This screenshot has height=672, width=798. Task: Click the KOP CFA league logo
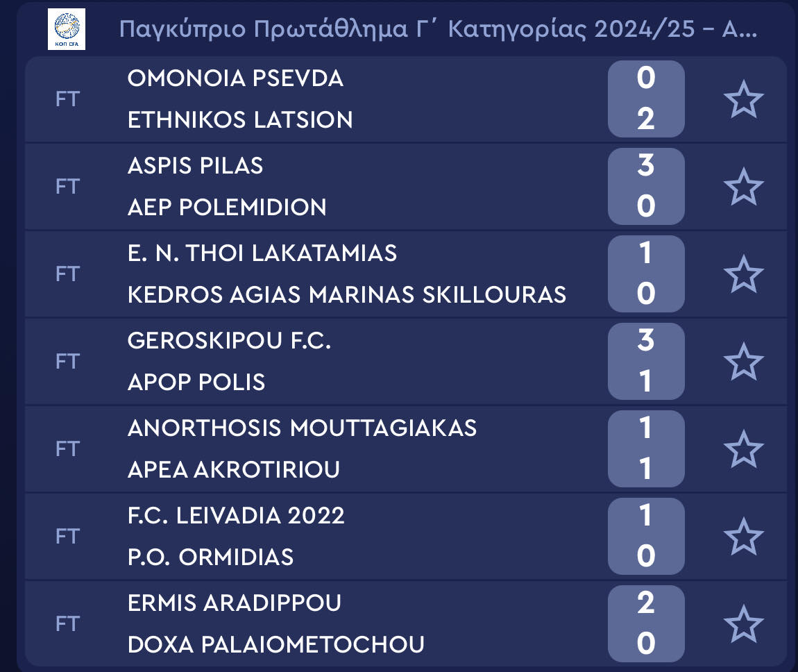pyautogui.click(x=67, y=29)
